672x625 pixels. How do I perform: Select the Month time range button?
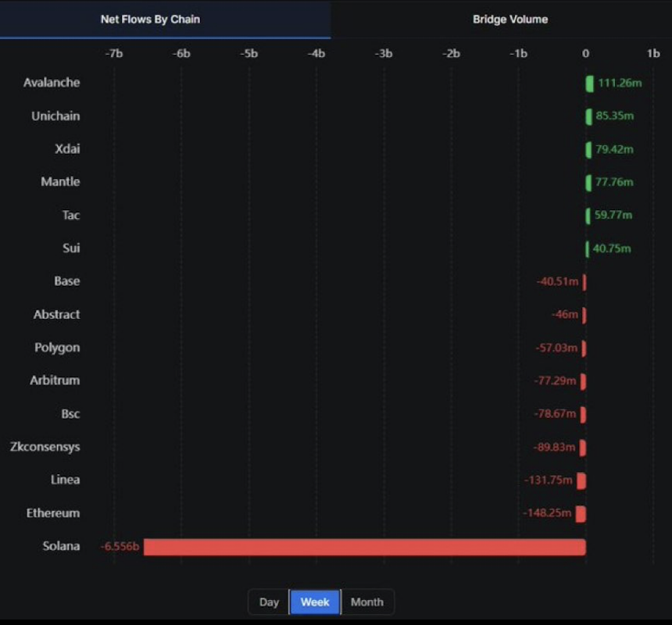point(367,602)
